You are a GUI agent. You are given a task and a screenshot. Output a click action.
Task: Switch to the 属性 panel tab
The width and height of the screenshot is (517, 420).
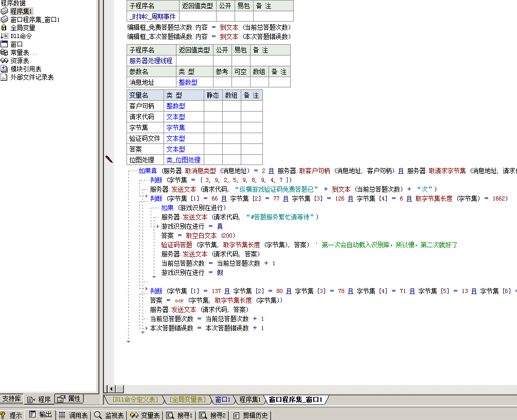[x=69, y=398]
